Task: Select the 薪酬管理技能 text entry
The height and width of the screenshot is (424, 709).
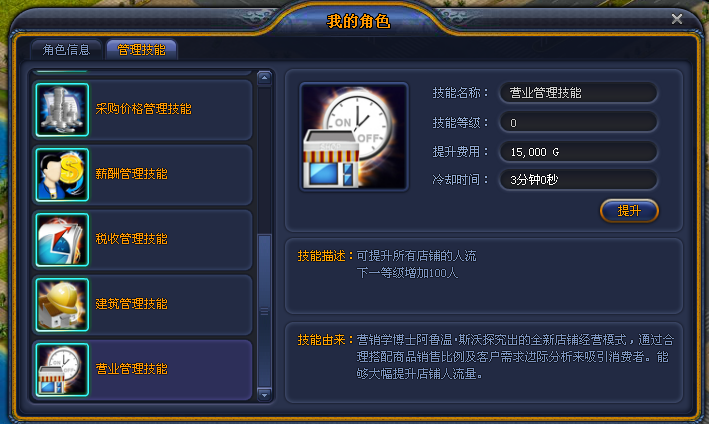Action: 131,174
